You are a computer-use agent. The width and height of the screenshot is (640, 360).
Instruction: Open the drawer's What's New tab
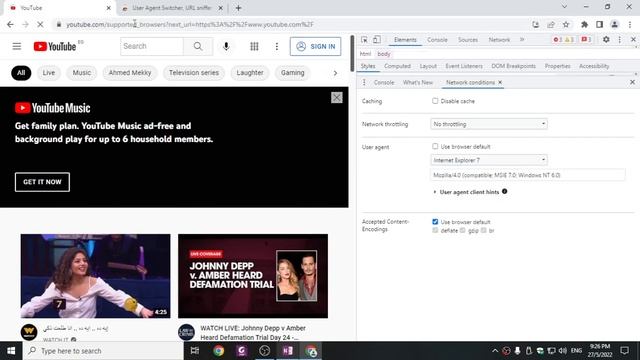pyautogui.click(x=418, y=82)
